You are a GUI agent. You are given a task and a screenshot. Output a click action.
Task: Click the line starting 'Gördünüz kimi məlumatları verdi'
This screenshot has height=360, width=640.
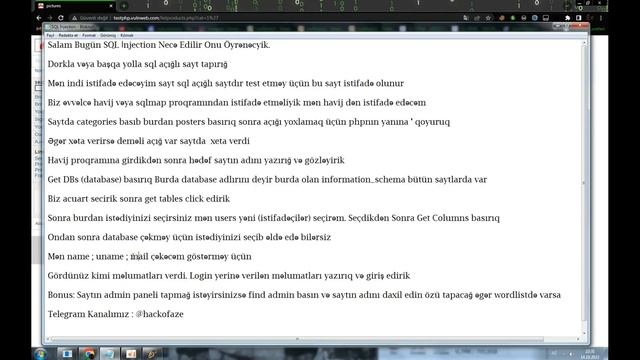pos(229,276)
